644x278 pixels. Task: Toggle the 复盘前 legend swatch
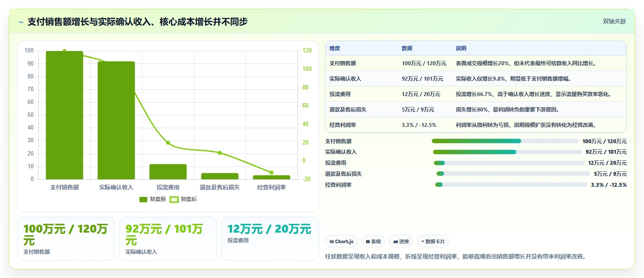coord(143,200)
